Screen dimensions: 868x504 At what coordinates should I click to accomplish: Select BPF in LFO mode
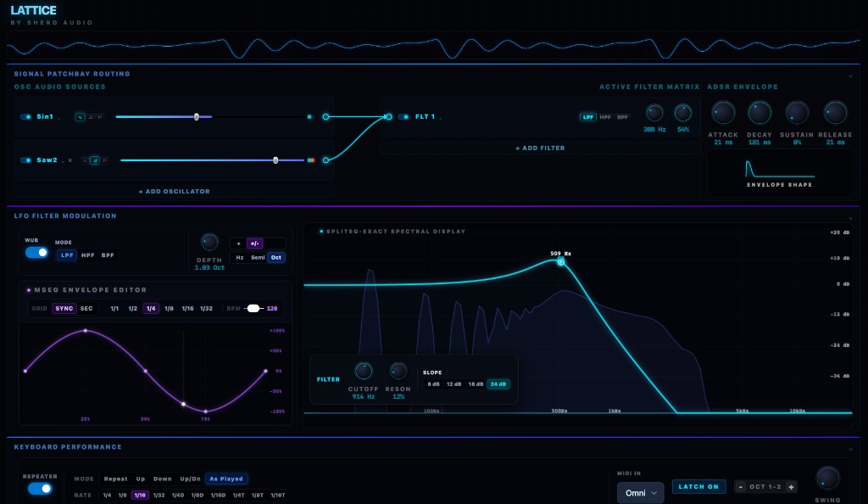pos(108,255)
